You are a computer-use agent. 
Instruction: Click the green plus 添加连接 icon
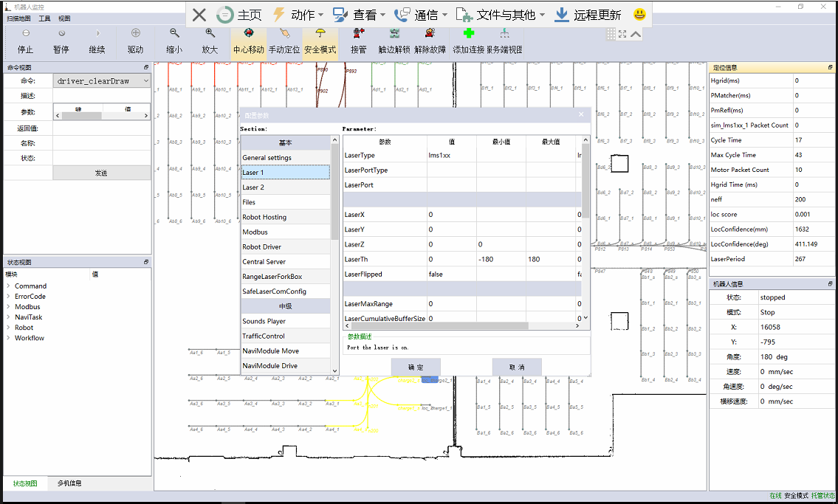468,34
